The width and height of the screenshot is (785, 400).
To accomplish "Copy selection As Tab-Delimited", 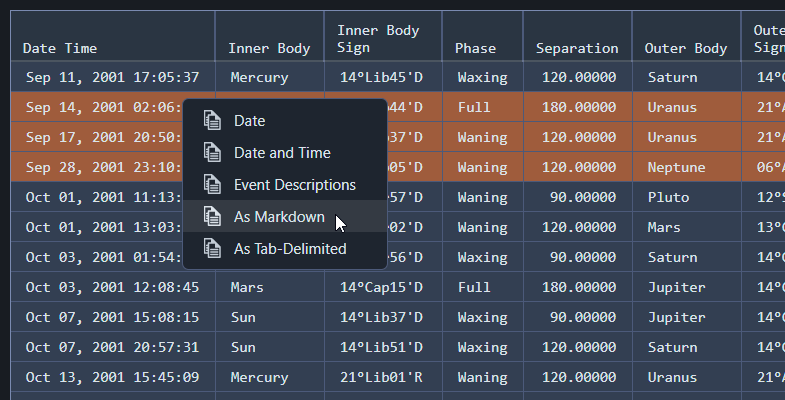I will tap(285, 249).
